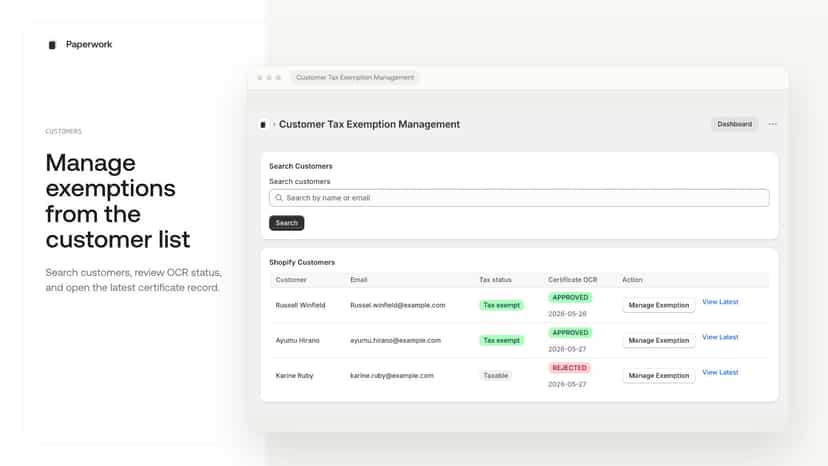The width and height of the screenshot is (828, 466).
Task: Click Tax exempt badge for Russell Winfield
Action: (x=502, y=305)
